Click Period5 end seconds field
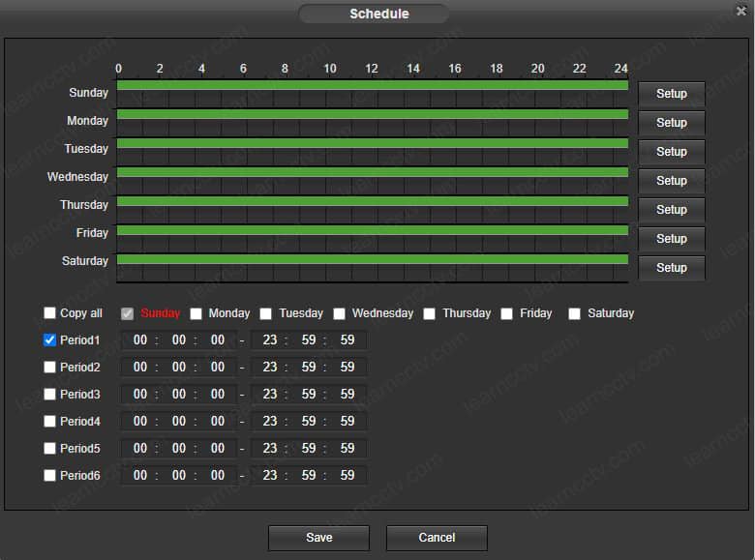The image size is (755, 560). tap(347, 449)
